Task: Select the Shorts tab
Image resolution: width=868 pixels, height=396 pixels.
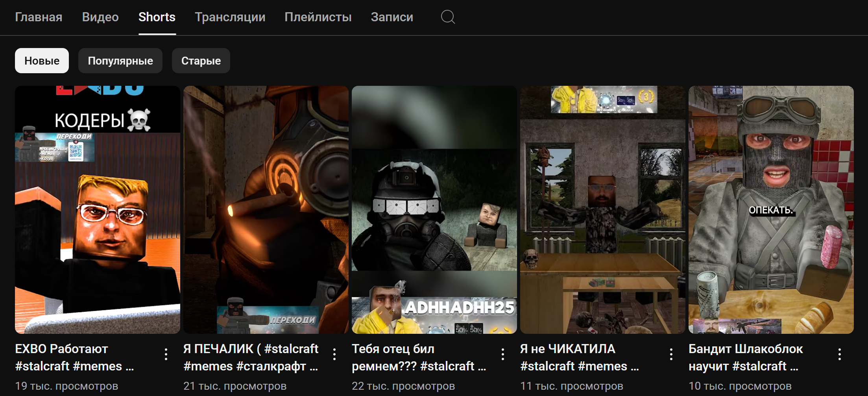Action: click(157, 17)
